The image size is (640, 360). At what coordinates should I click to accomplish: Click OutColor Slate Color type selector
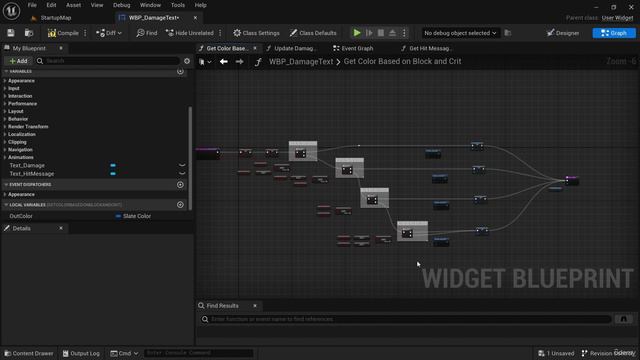pos(133,216)
